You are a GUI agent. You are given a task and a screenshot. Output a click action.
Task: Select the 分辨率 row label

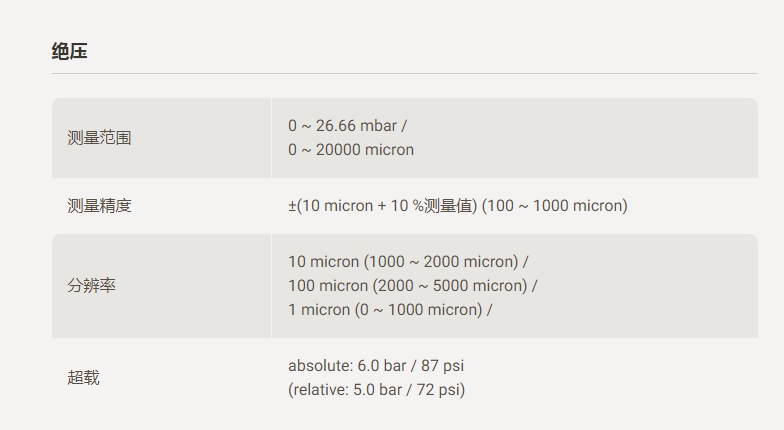[x=92, y=286]
